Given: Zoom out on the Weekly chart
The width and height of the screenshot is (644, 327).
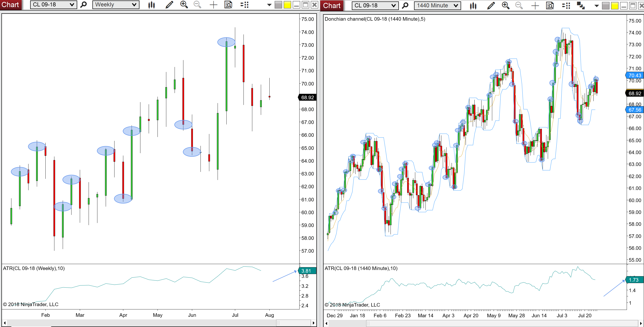Looking at the screenshot, I should (197, 5).
